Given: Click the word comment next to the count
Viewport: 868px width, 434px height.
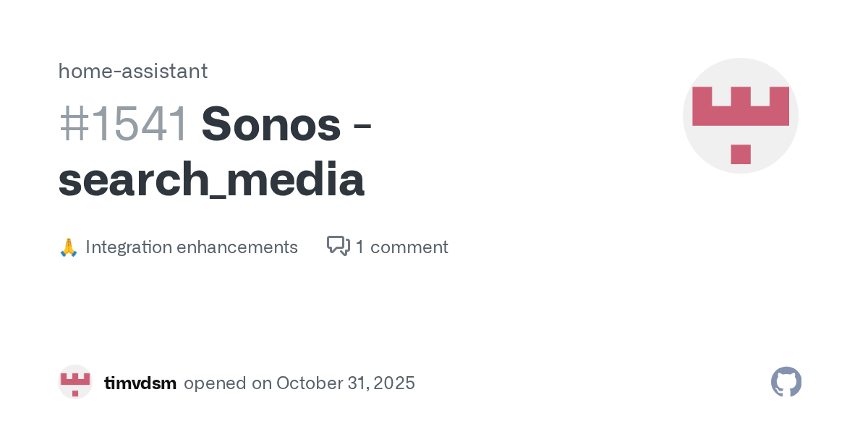Looking at the screenshot, I should (x=409, y=247).
